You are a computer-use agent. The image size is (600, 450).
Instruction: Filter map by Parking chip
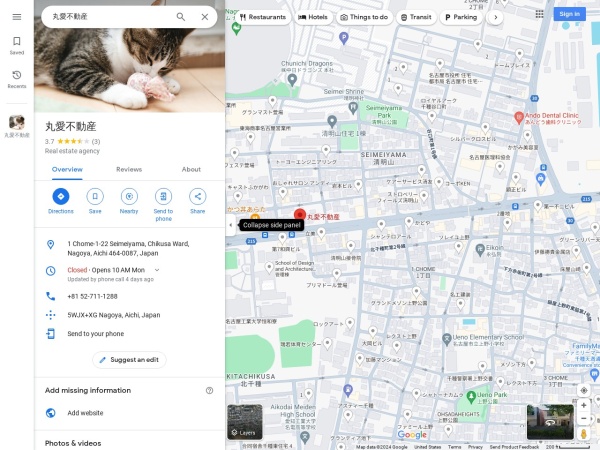(461, 17)
